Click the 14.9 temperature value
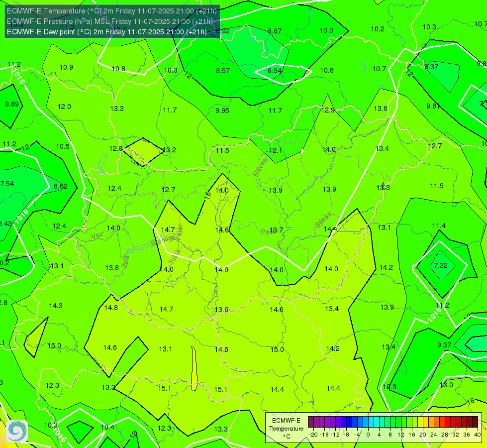Image resolution: width=487 pixels, height=448 pixels. (221, 269)
